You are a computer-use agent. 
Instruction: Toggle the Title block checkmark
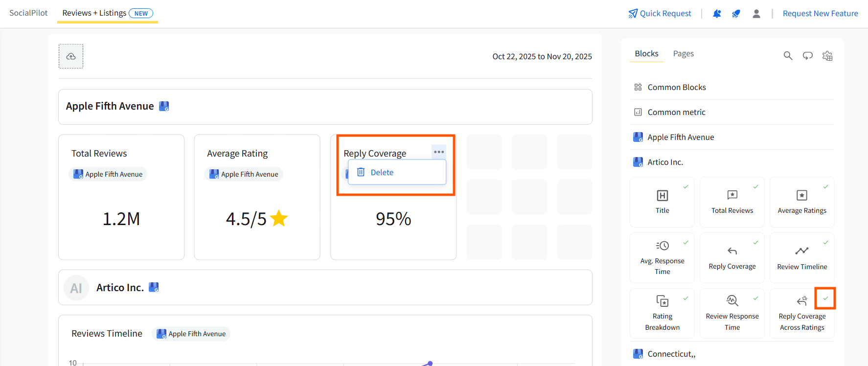(685, 186)
